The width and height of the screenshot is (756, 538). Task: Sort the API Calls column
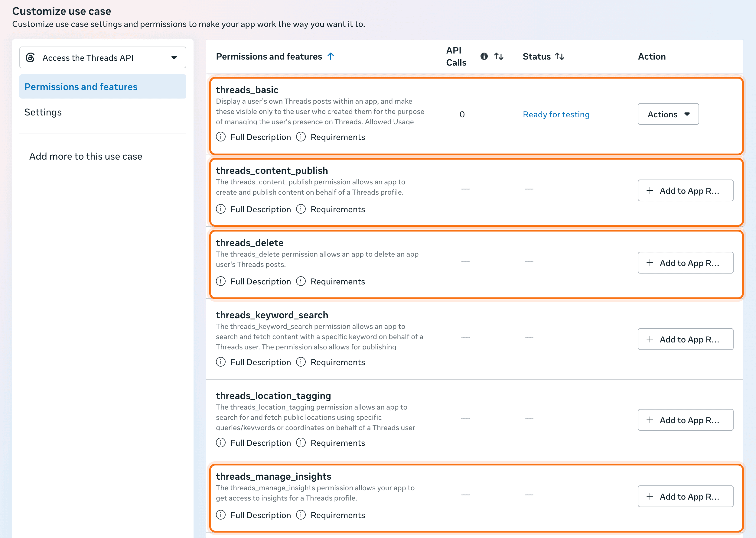coord(498,56)
